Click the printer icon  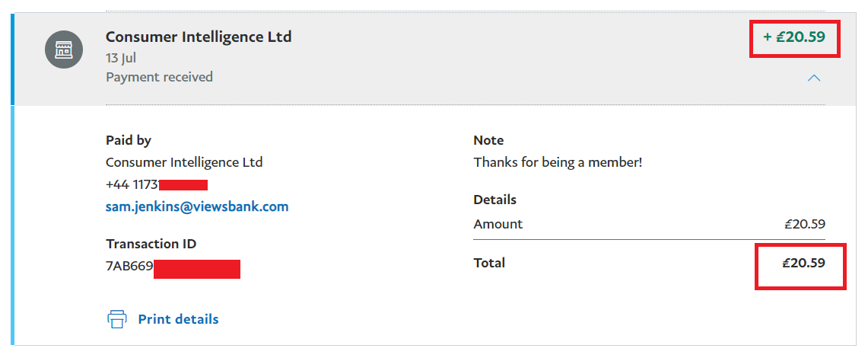[x=117, y=319]
